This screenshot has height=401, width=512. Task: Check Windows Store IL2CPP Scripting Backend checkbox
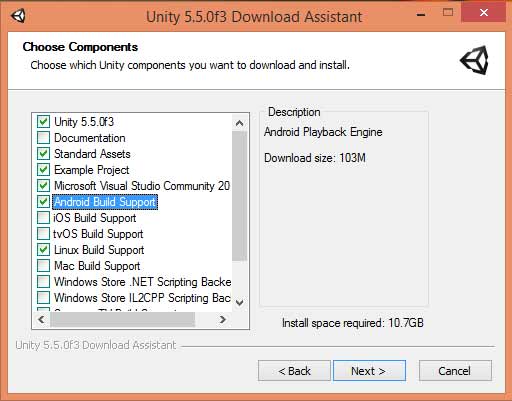click(43, 298)
